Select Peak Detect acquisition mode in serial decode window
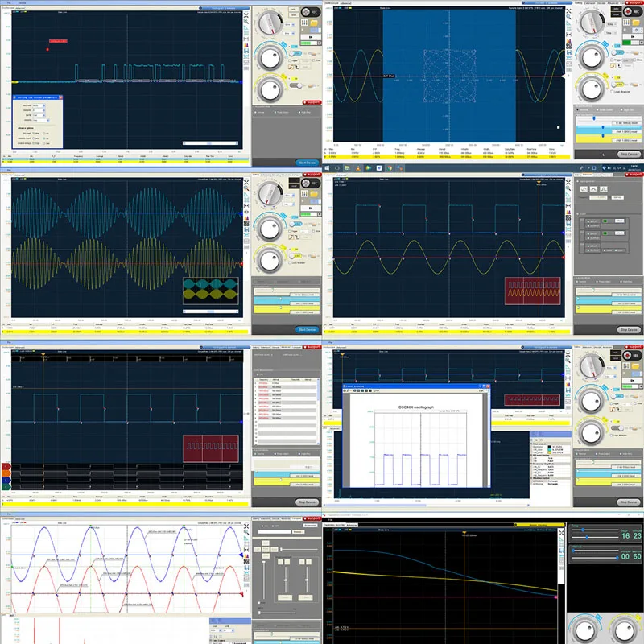 (x=282, y=112)
